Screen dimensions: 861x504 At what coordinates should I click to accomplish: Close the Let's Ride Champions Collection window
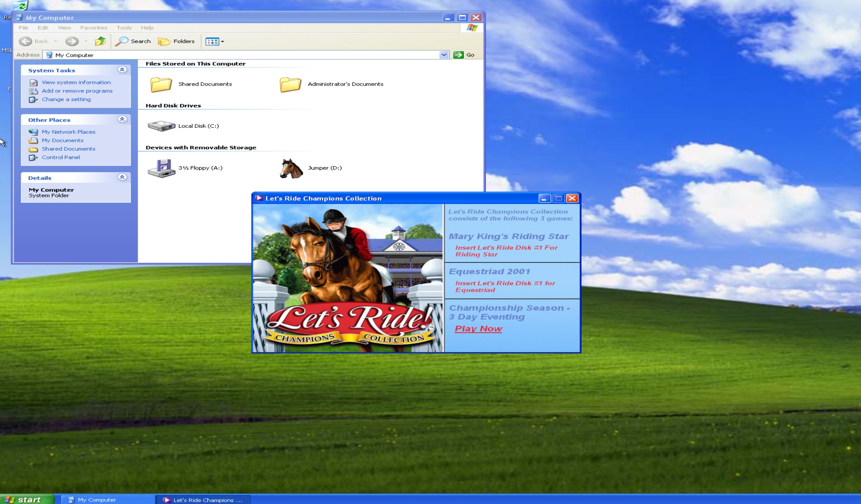coord(572,198)
